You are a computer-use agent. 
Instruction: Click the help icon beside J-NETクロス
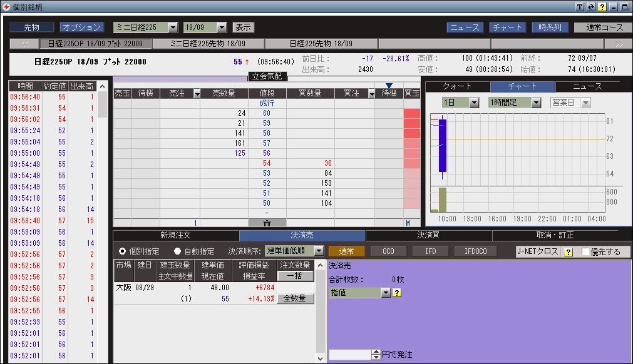(x=569, y=252)
